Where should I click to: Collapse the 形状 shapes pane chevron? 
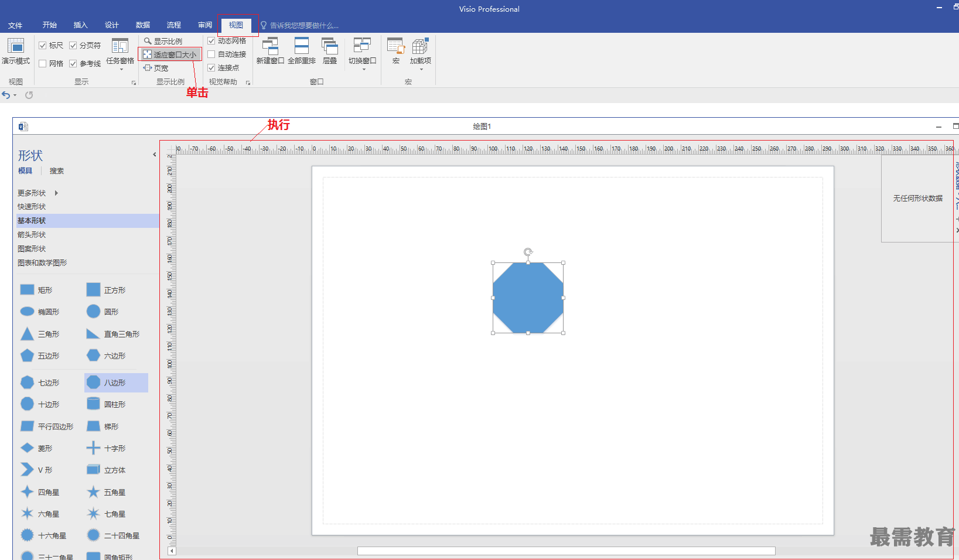[x=155, y=155]
